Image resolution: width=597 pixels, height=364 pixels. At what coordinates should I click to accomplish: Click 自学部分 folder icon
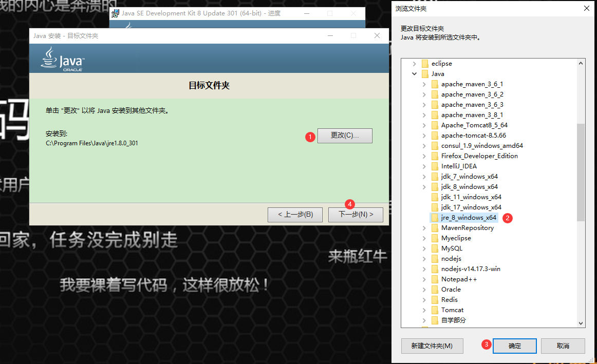[x=435, y=320]
